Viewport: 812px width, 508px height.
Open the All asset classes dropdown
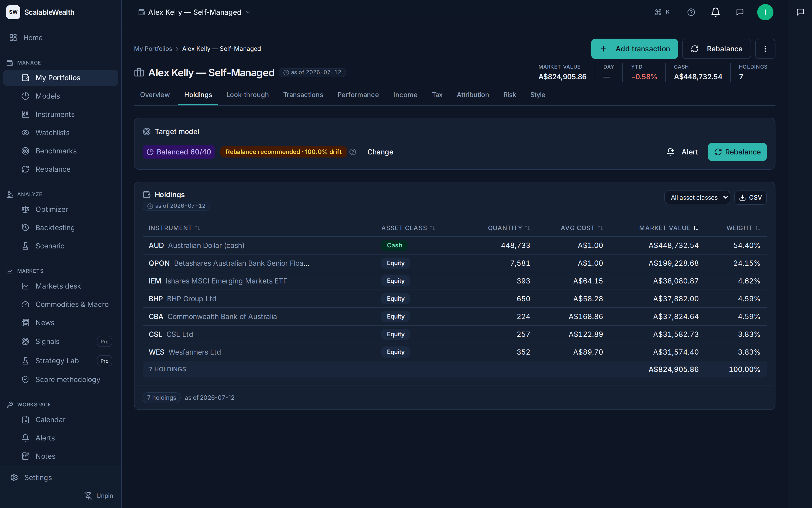(x=697, y=198)
